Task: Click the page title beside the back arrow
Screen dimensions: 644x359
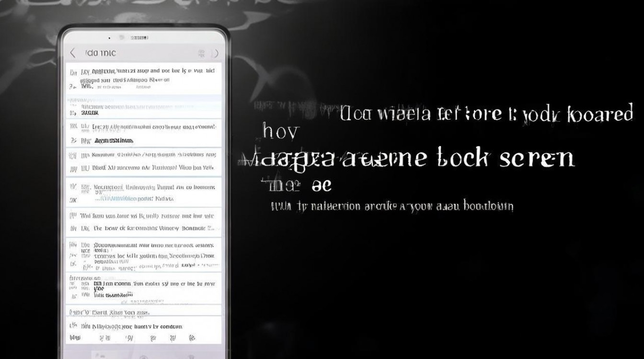Action: click(x=101, y=53)
